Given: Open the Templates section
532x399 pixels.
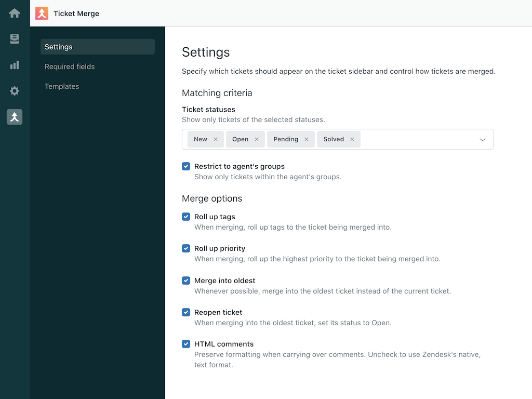Looking at the screenshot, I should pos(62,86).
